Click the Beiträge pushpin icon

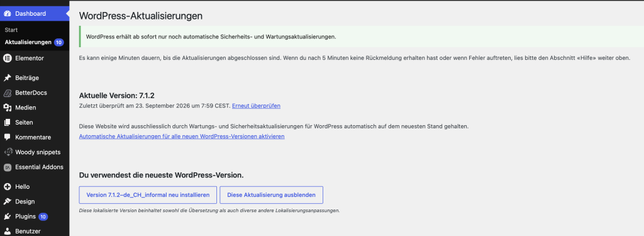(7, 77)
